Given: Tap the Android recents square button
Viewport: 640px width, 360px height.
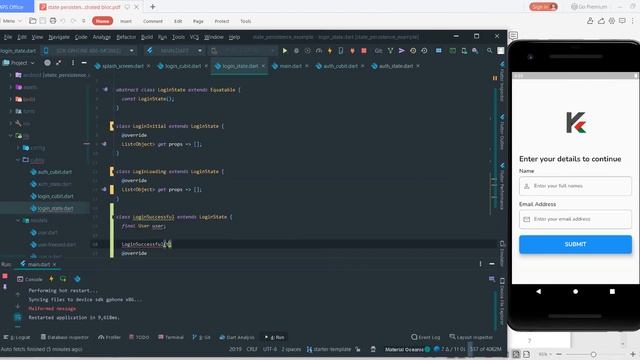Looking at the screenshot, I should [x=612, y=291].
